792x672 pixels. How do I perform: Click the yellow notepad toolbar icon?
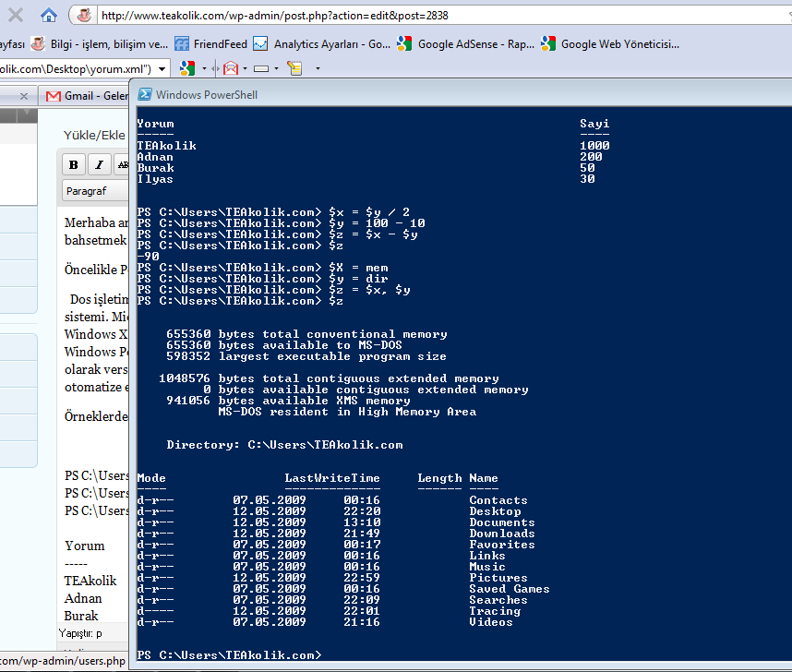295,67
